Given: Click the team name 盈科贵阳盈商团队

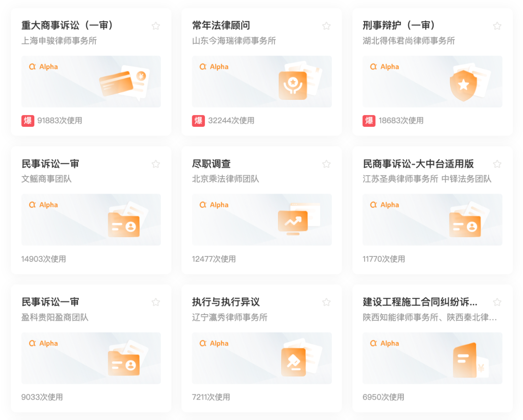Looking at the screenshot, I should (55, 317).
